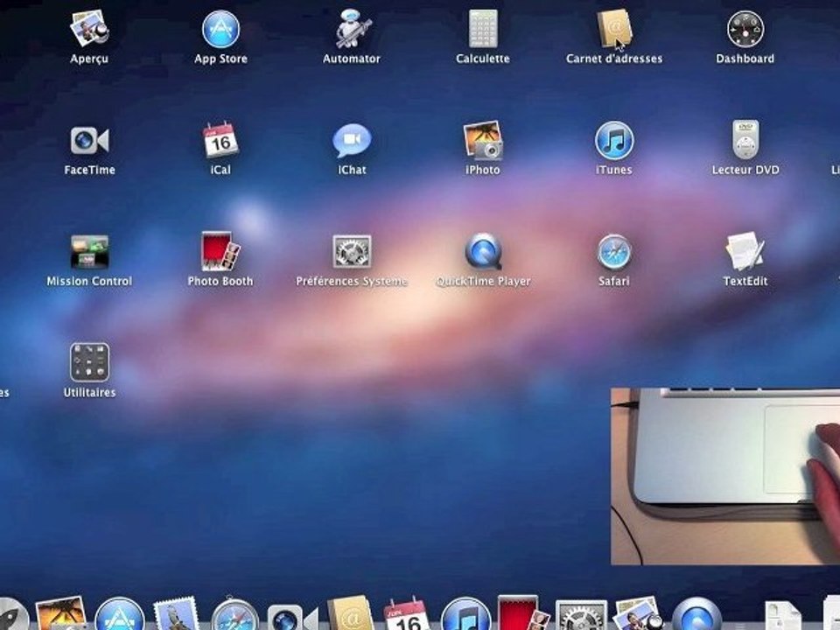Click System Preferences gear in the Dock

point(581,615)
